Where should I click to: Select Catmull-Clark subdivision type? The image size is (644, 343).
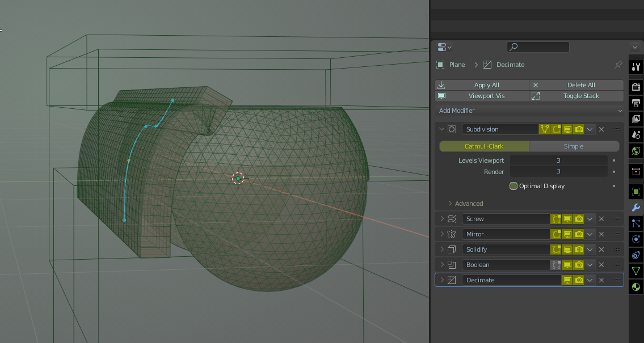point(484,146)
